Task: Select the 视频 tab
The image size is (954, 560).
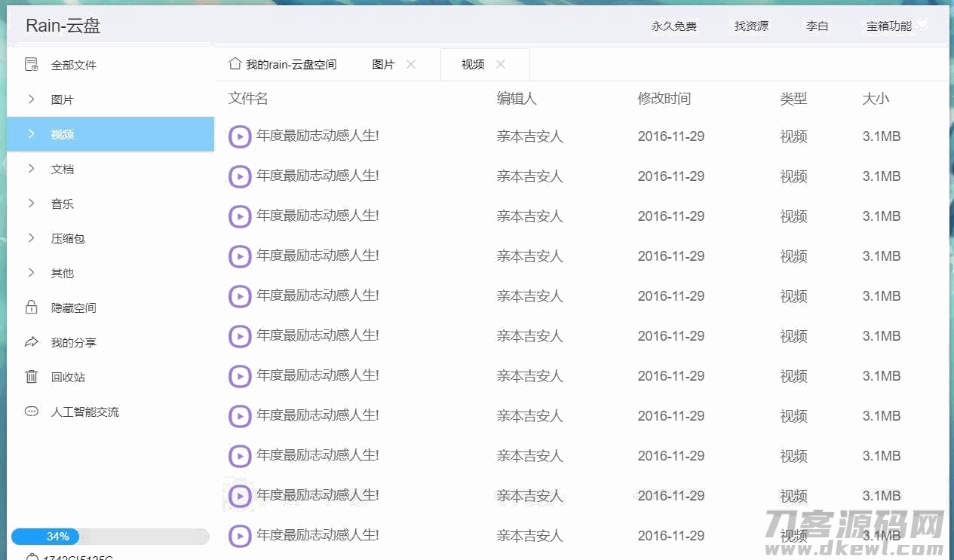Action: click(x=473, y=65)
